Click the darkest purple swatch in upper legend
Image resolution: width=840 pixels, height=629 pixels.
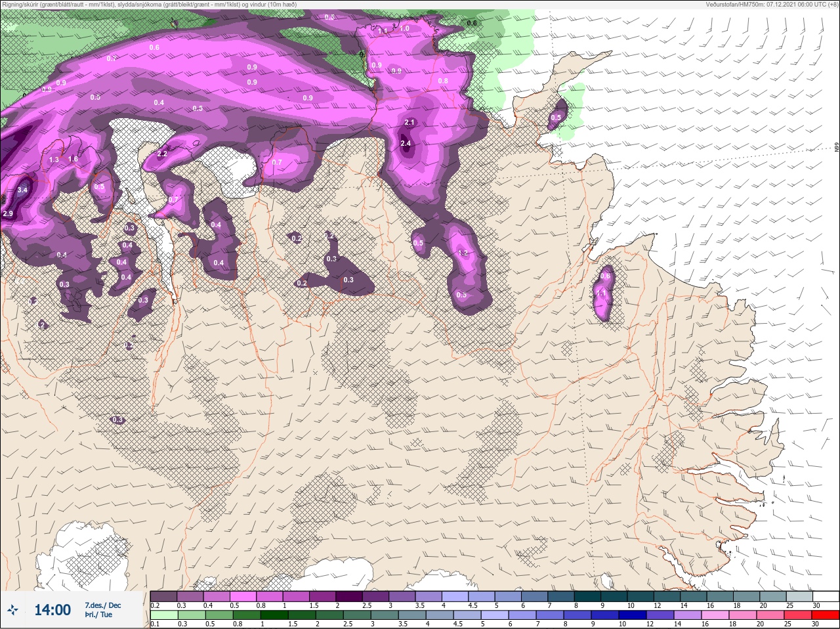pos(349,596)
